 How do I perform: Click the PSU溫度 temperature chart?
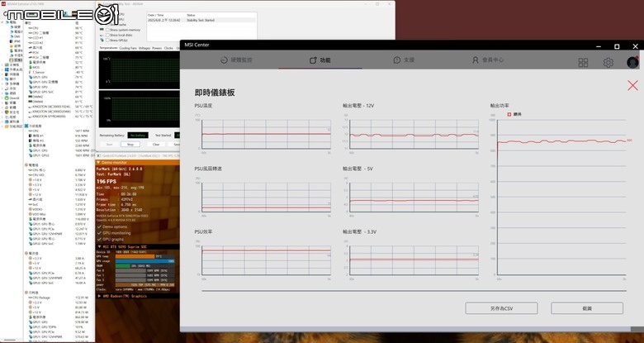(x=266, y=134)
